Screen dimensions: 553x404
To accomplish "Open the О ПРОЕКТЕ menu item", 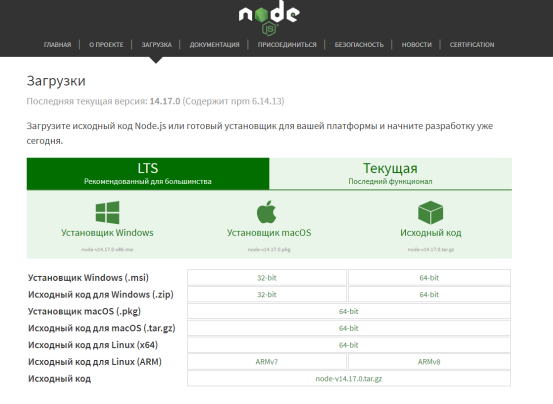I will tap(106, 45).
